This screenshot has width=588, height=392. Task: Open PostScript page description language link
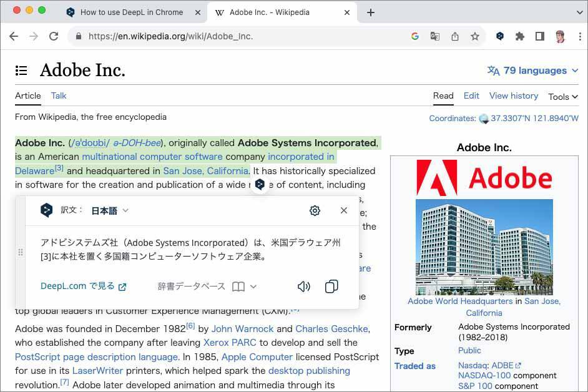pyautogui.click(x=96, y=357)
